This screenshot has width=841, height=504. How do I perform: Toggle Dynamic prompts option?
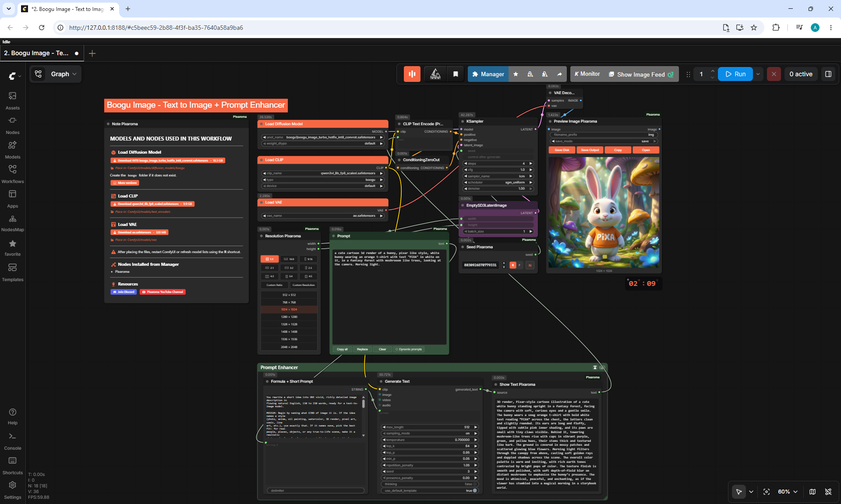[x=409, y=349]
